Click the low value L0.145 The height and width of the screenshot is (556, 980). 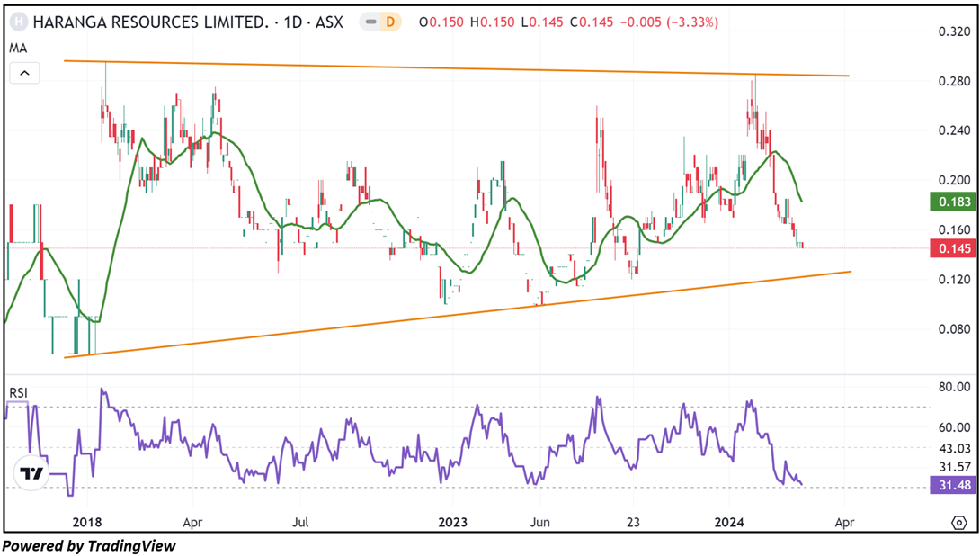pos(542,22)
